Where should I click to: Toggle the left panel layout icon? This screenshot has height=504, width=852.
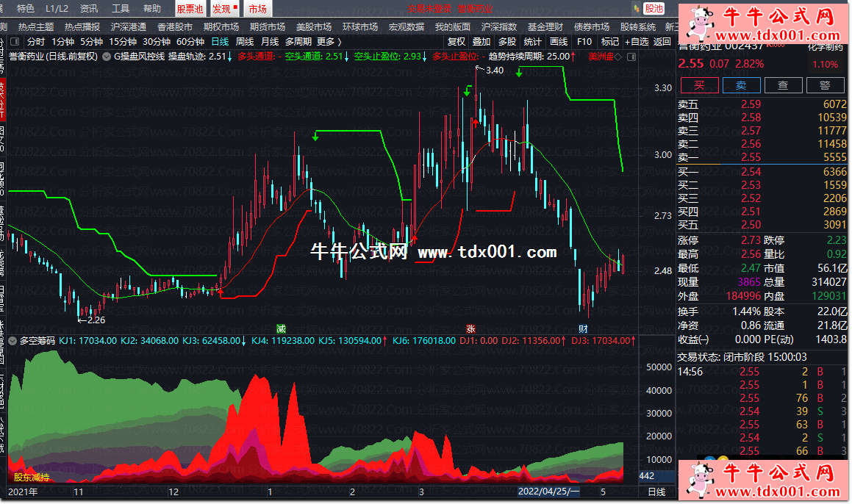[15, 41]
